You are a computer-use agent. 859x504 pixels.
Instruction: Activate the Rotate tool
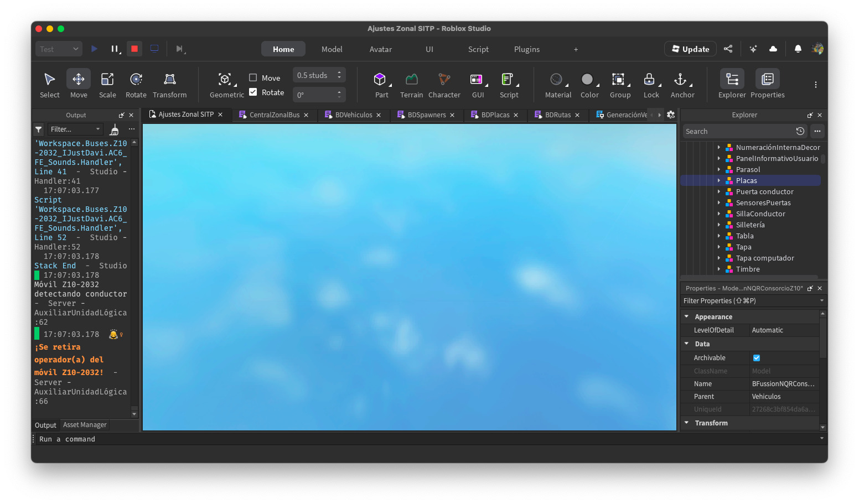[x=136, y=84]
